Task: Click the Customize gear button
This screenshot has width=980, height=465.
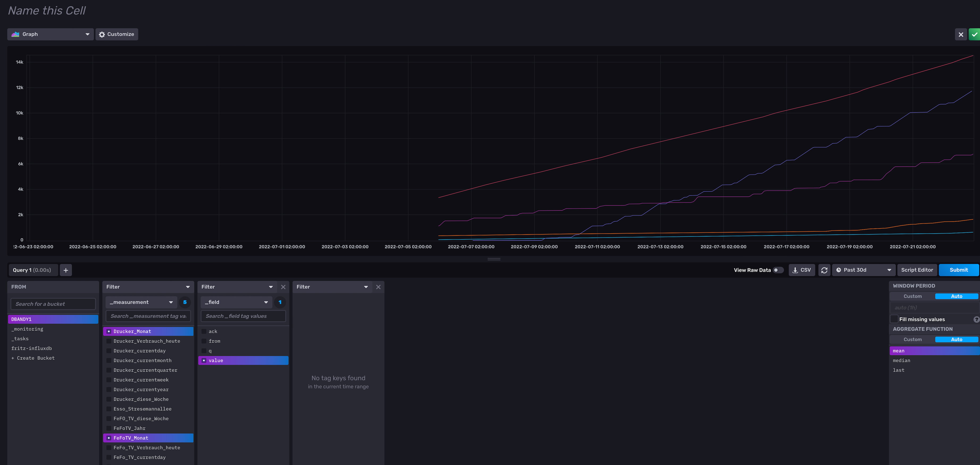Action: tap(116, 34)
